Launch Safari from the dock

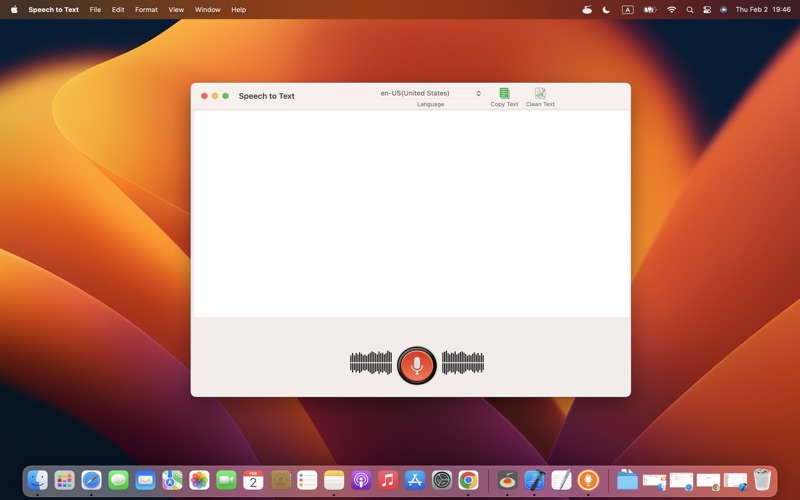(x=91, y=480)
